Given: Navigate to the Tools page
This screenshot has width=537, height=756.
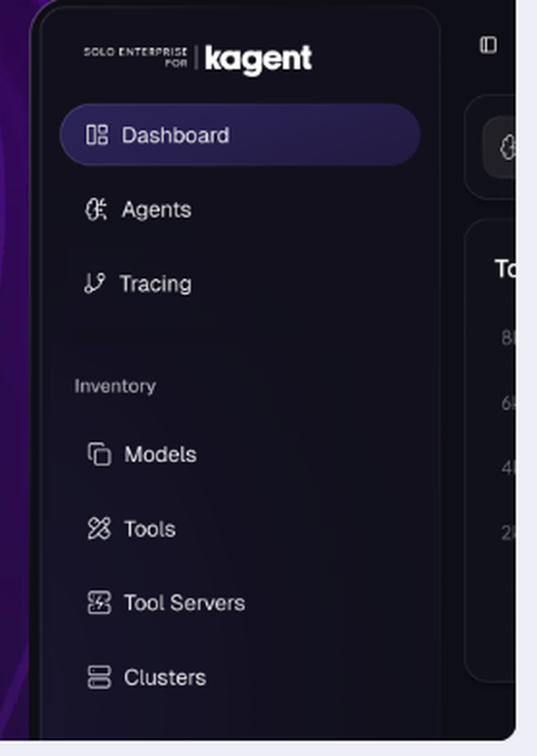Looking at the screenshot, I should click(150, 529).
